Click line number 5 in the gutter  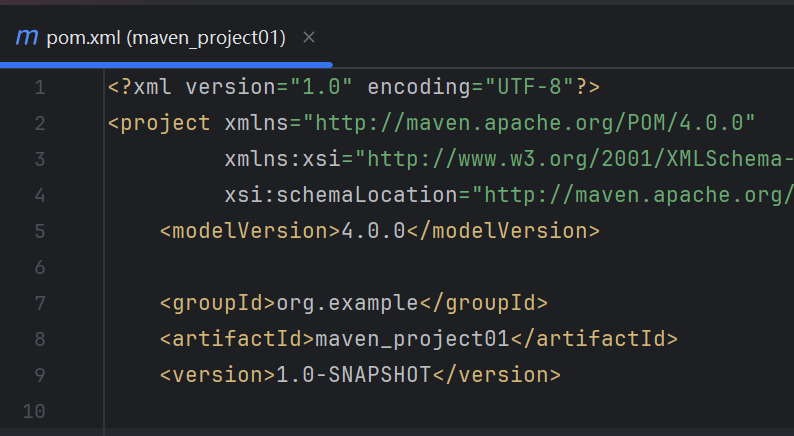41,231
